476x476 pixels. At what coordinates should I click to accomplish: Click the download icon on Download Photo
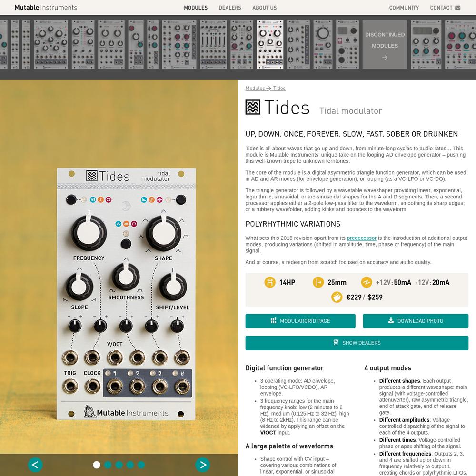coord(391,320)
